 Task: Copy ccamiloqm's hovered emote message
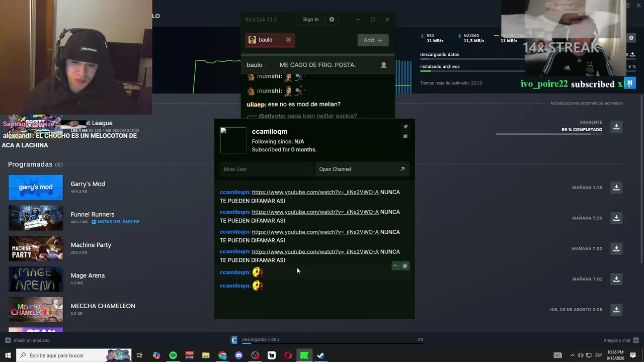(405, 266)
